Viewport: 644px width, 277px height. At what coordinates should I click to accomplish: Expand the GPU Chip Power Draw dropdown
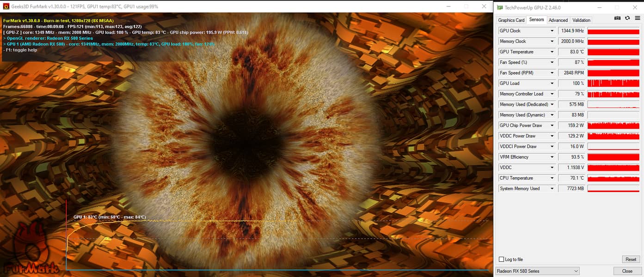[552, 126]
